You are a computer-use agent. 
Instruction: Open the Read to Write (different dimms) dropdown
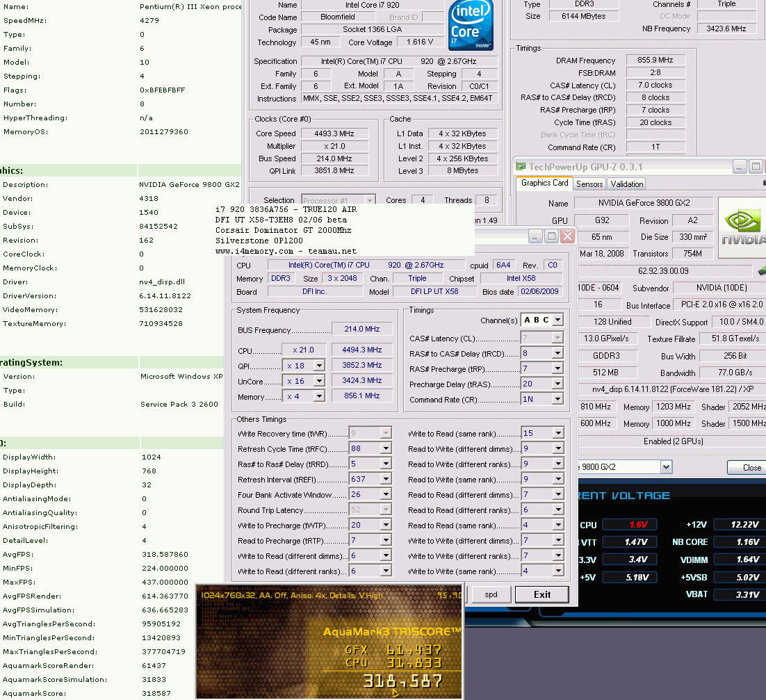pyautogui.click(x=558, y=448)
